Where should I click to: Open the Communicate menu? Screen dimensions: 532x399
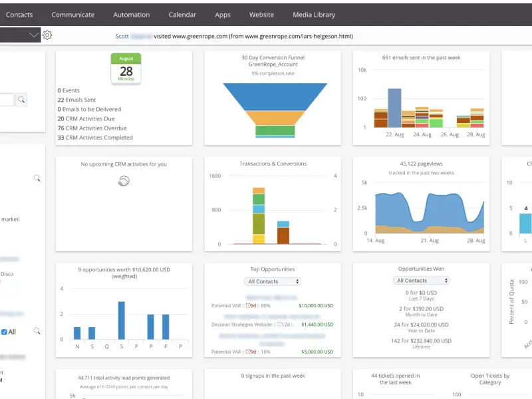coord(73,15)
